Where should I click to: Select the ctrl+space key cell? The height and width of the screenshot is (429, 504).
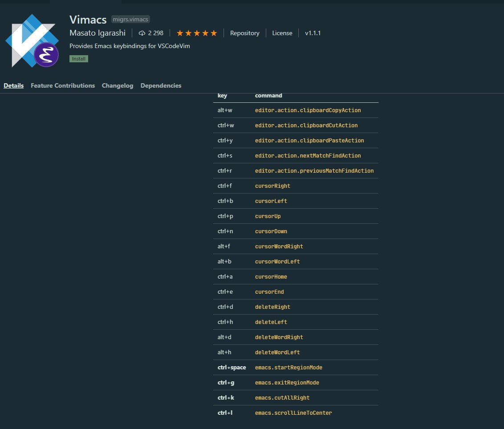click(x=232, y=367)
